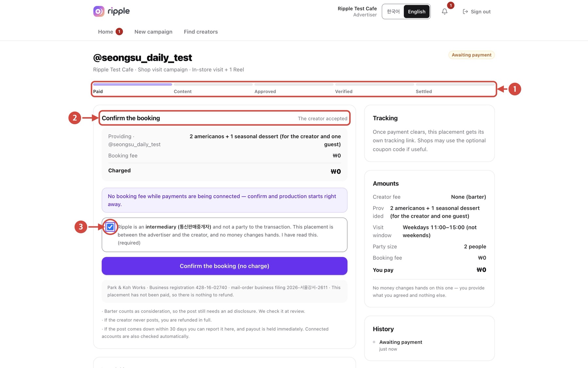The width and height of the screenshot is (588, 368).
Task: Switch language to 한국어
Action: click(x=393, y=11)
